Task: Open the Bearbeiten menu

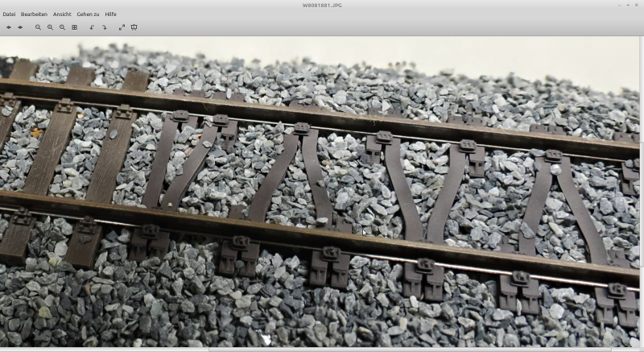Action: pos(34,14)
